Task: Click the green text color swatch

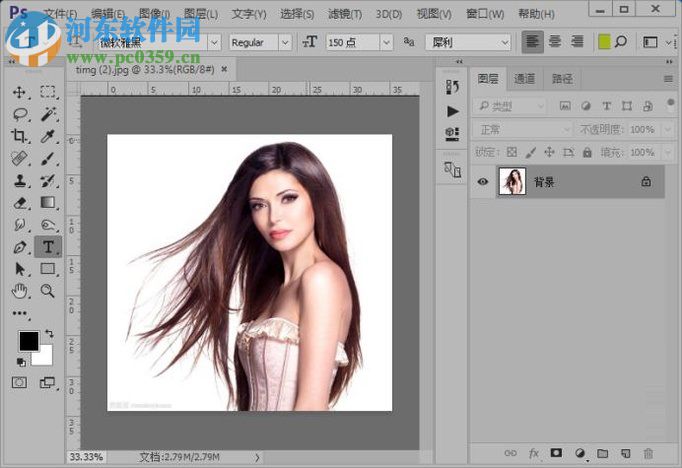Action: [x=603, y=42]
